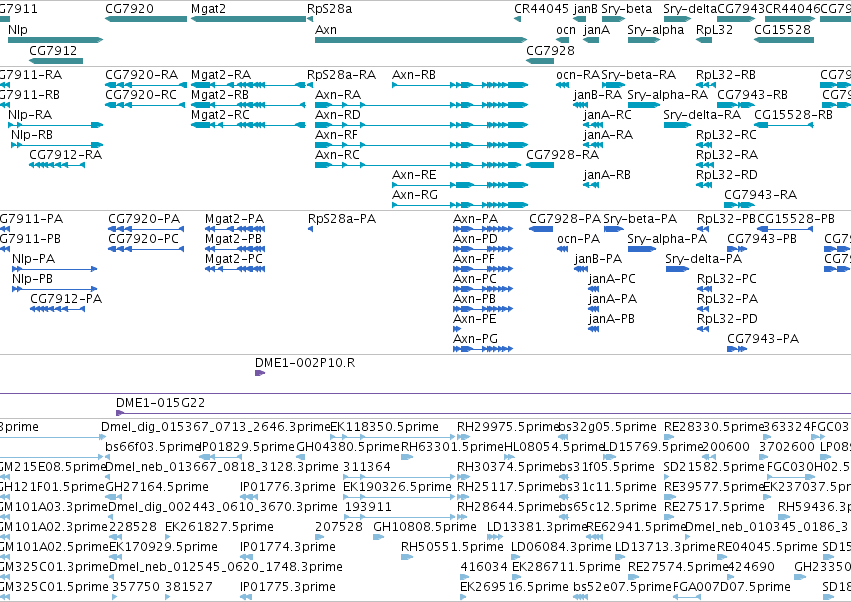Image resolution: width=851 pixels, height=602 pixels.
Task: Select protein CG15528-PB
Action: coord(796,219)
